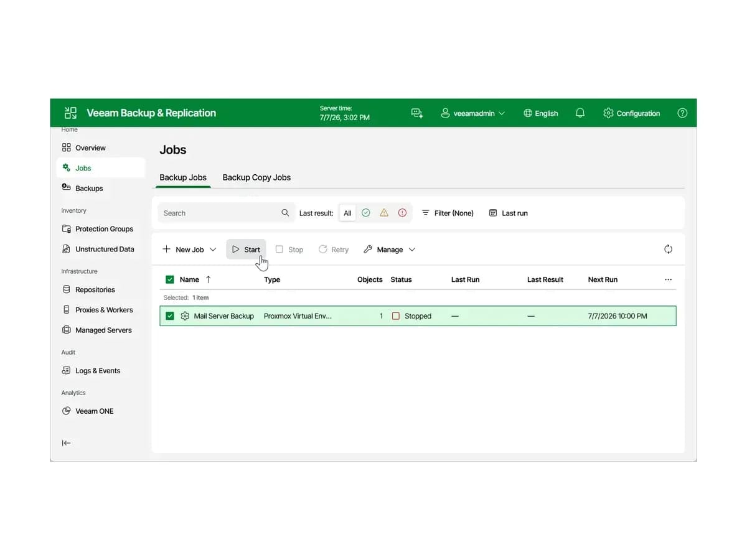Sort by the Last Run column header
The height and width of the screenshot is (560, 747).
pos(465,279)
